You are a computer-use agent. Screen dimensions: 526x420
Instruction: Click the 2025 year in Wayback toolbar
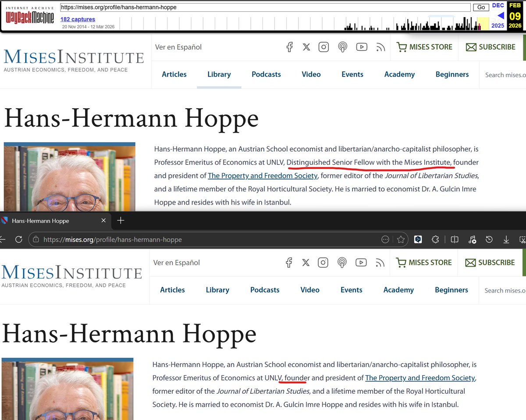click(498, 25)
